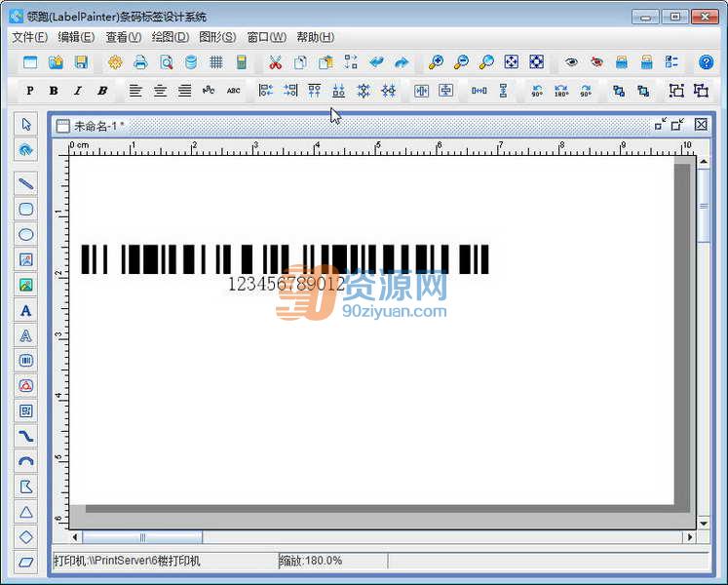Open an existing label file
The height and width of the screenshot is (585, 728).
tap(56, 61)
